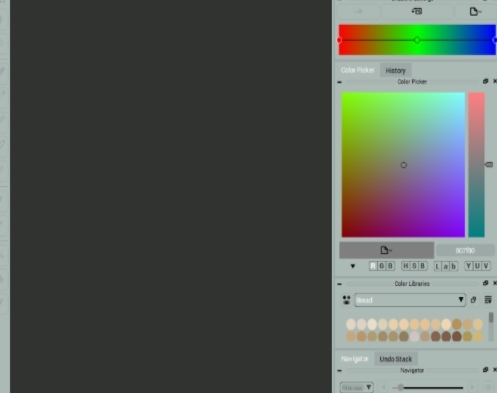The image size is (497, 393).
Task: Open the Fit to view dropdown
Action: point(356,387)
